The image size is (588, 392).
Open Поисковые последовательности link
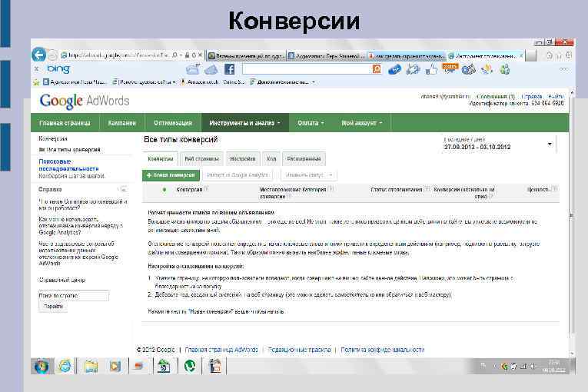coord(68,165)
